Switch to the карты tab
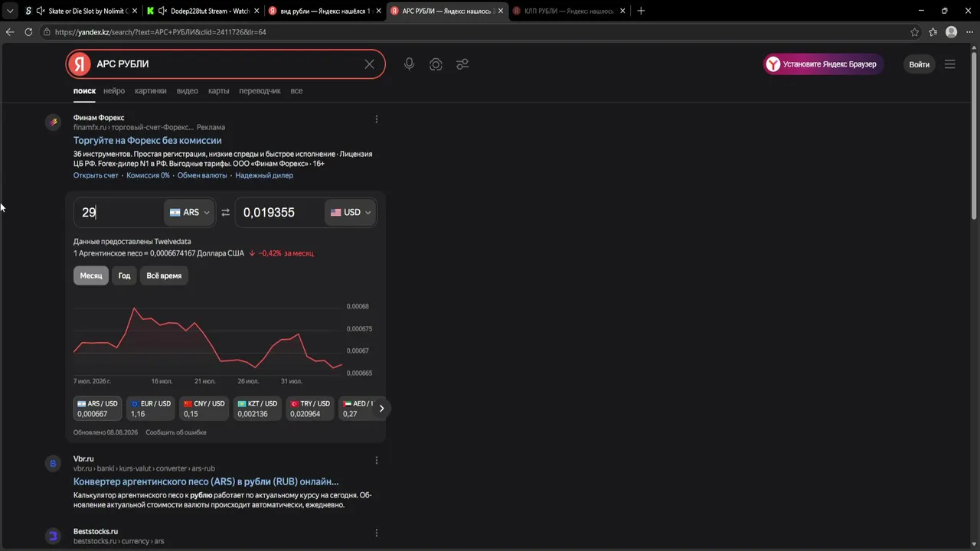Viewport: 980px width, 551px height. click(219, 91)
